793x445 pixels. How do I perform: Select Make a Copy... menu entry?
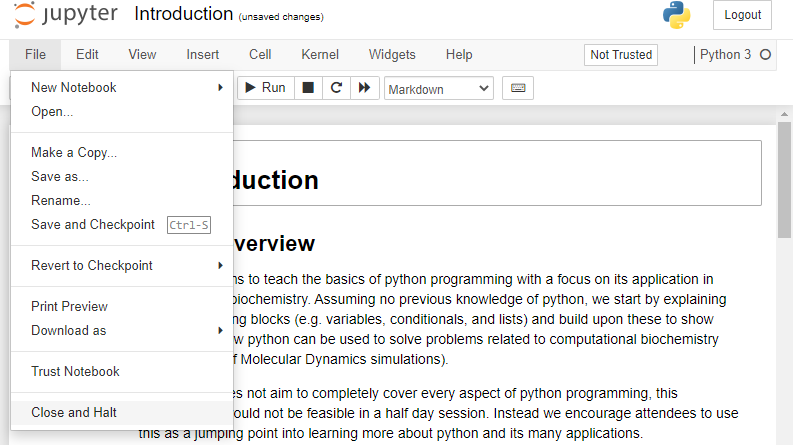click(x=122, y=152)
